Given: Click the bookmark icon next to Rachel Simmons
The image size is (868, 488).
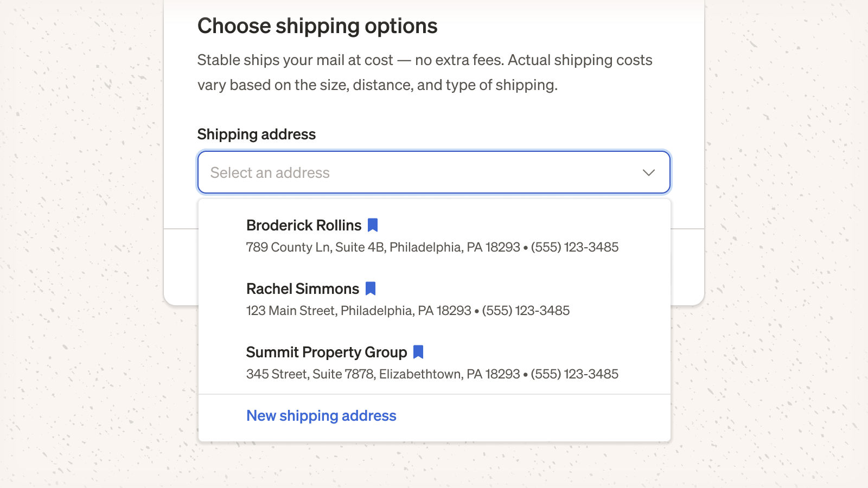Looking at the screenshot, I should (x=371, y=288).
